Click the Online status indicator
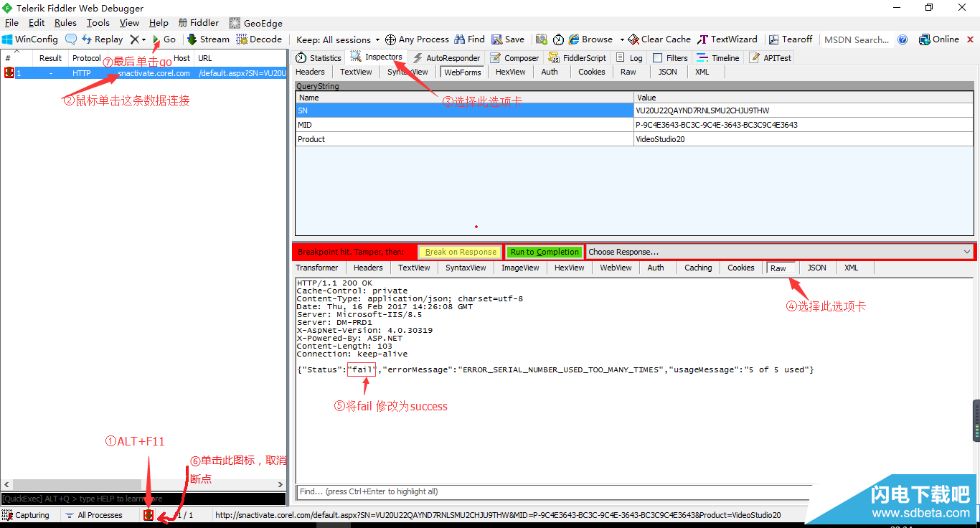 click(x=938, y=39)
